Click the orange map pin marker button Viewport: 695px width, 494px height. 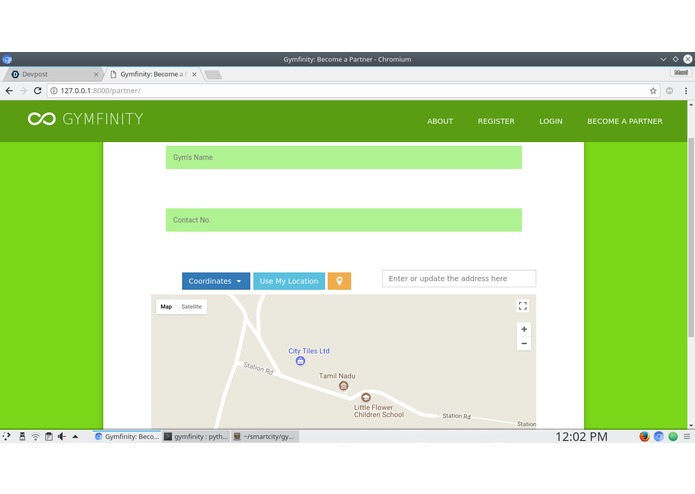coord(339,281)
